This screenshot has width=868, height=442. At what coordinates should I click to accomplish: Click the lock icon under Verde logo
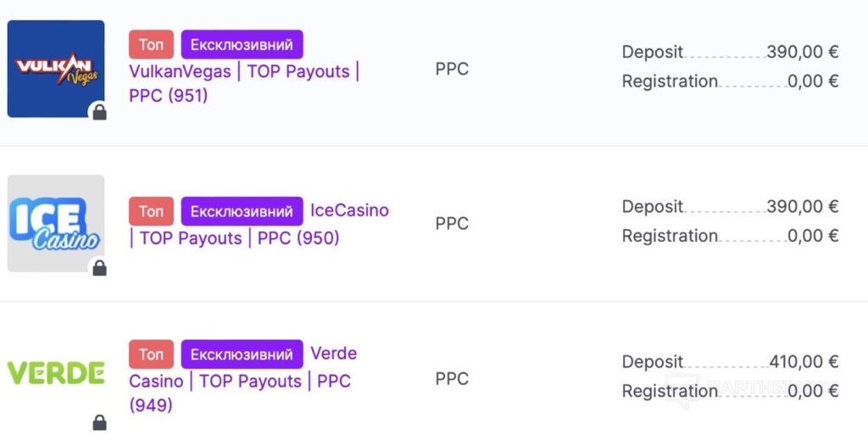tap(100, 423)
